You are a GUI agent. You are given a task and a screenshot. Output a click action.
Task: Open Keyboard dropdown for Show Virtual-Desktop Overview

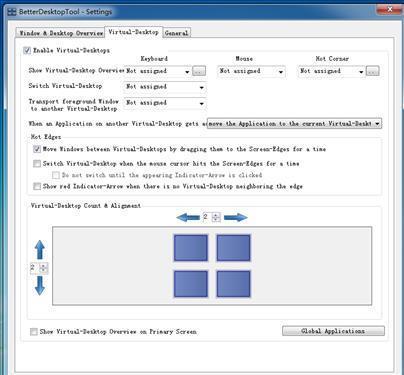click(158, 71)
